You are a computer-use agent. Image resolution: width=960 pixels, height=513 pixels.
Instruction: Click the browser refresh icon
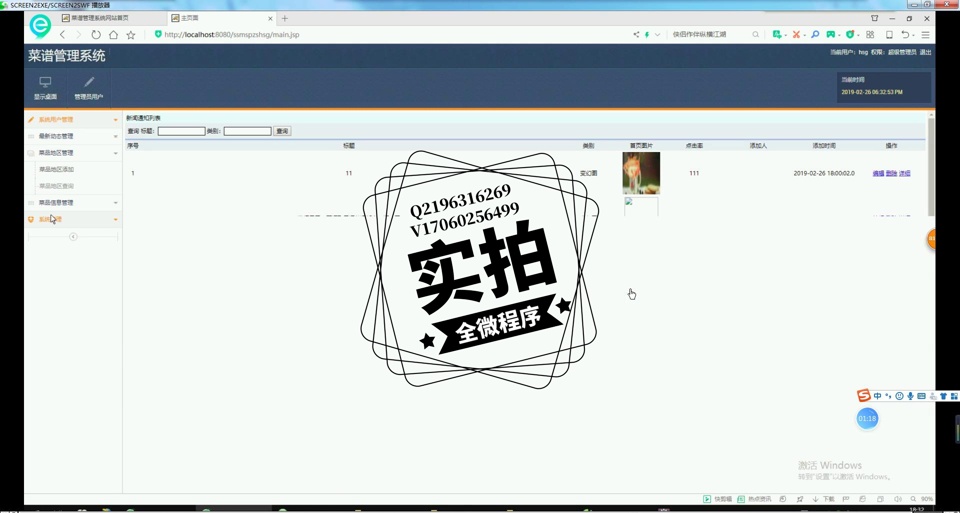[96, 35]
